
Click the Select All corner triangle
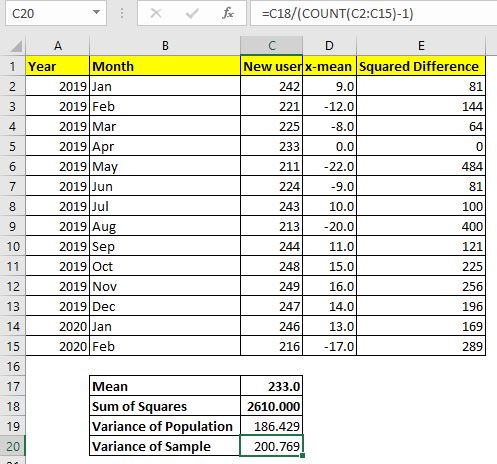(x=16, y=46)
